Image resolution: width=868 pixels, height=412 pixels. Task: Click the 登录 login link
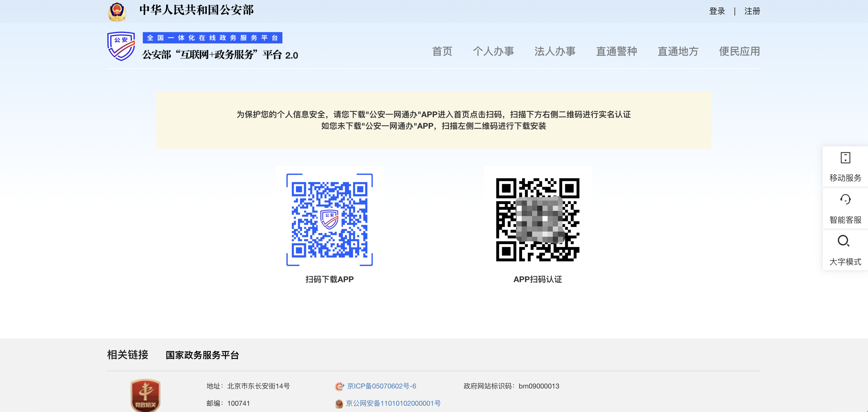coord(717,11)
